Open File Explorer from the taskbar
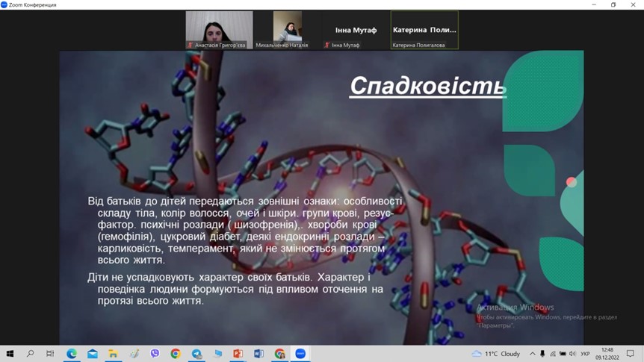Viewport: 644px width, 362px height. [114, 354]
